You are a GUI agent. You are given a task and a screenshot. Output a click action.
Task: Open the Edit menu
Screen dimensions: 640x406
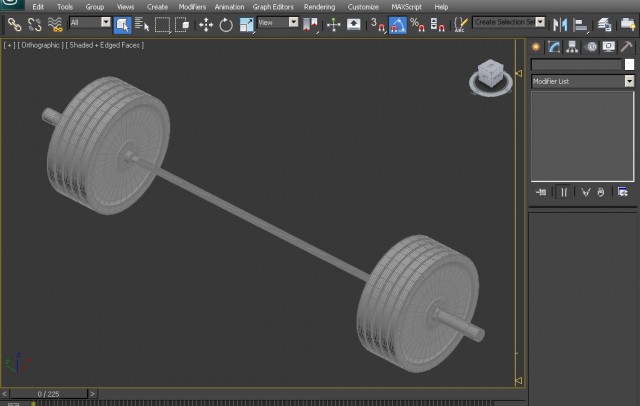[38, 7]
